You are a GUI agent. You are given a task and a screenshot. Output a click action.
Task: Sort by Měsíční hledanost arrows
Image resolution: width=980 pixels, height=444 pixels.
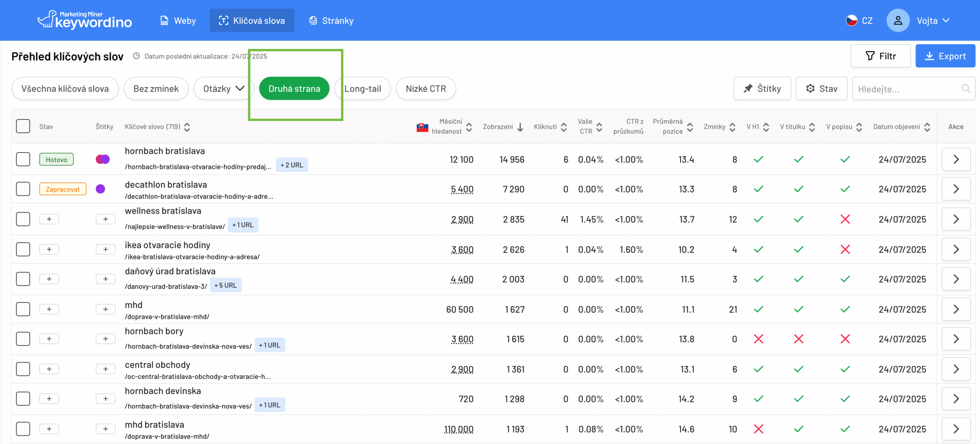click(469, 127)
